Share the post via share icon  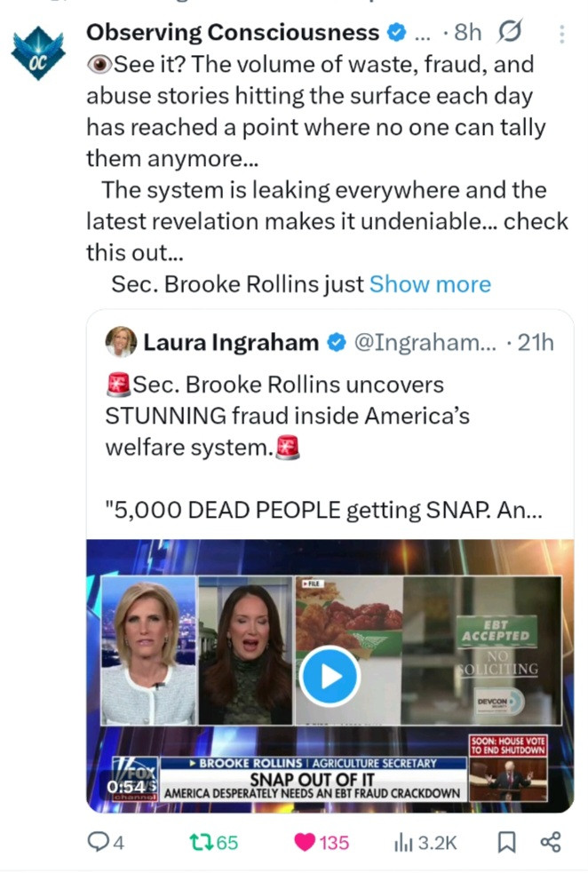[x=550, y=842]
